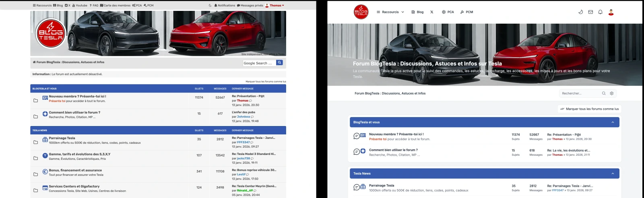Open Youtube link in left forum navbar

pos(80,6)
